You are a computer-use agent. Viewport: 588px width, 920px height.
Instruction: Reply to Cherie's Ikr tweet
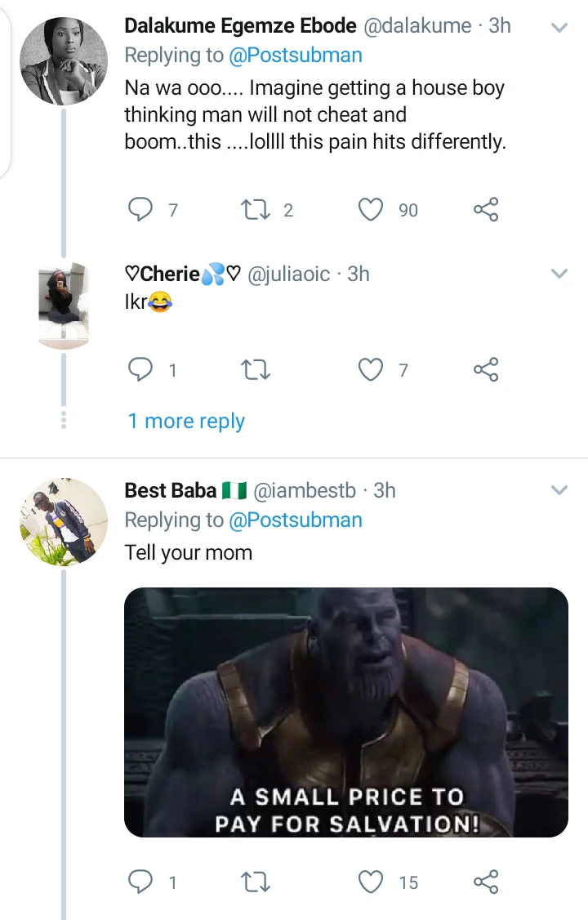[x=141, y=371]
